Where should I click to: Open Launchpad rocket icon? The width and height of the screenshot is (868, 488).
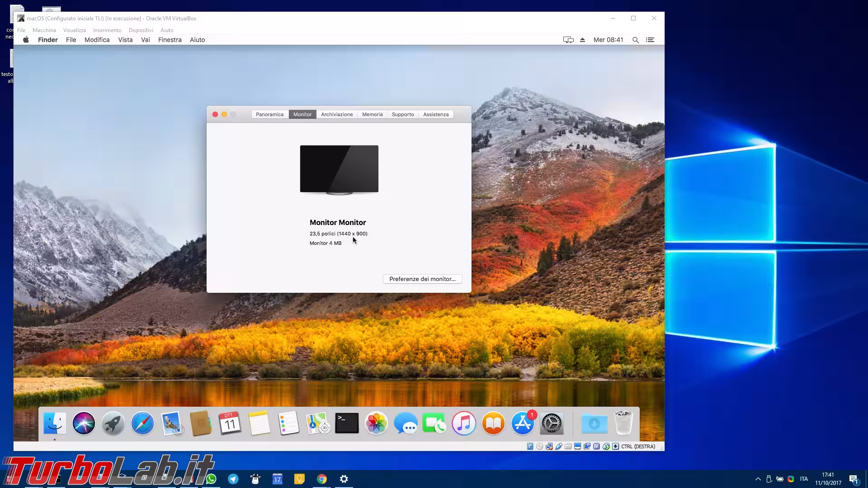pyautogui.click(x=113, y=423)
